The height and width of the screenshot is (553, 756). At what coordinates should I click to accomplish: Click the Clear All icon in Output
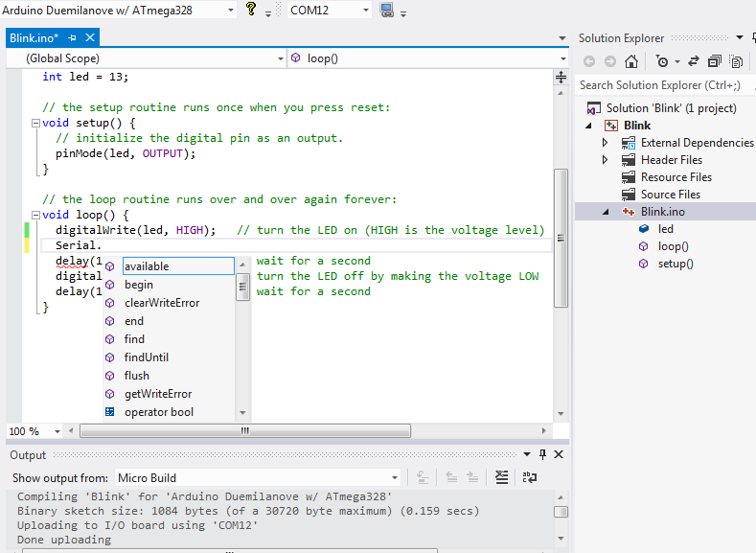point(501,477)
